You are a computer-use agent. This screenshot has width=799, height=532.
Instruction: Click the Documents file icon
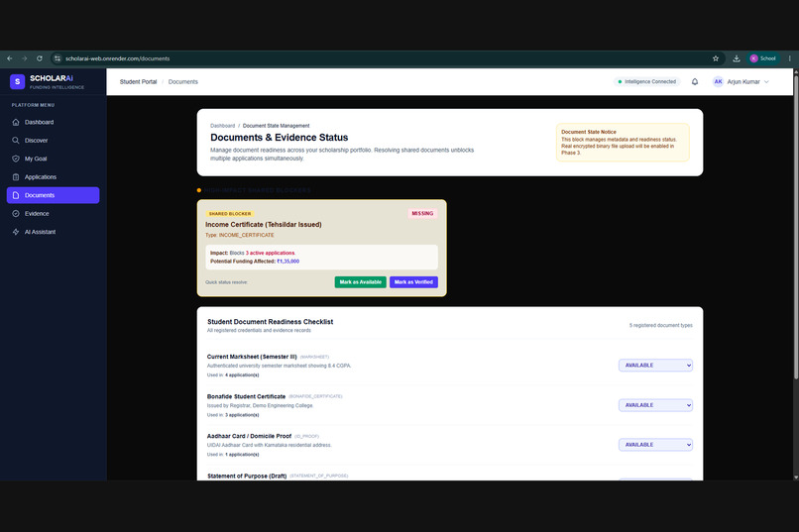point(16,195)
